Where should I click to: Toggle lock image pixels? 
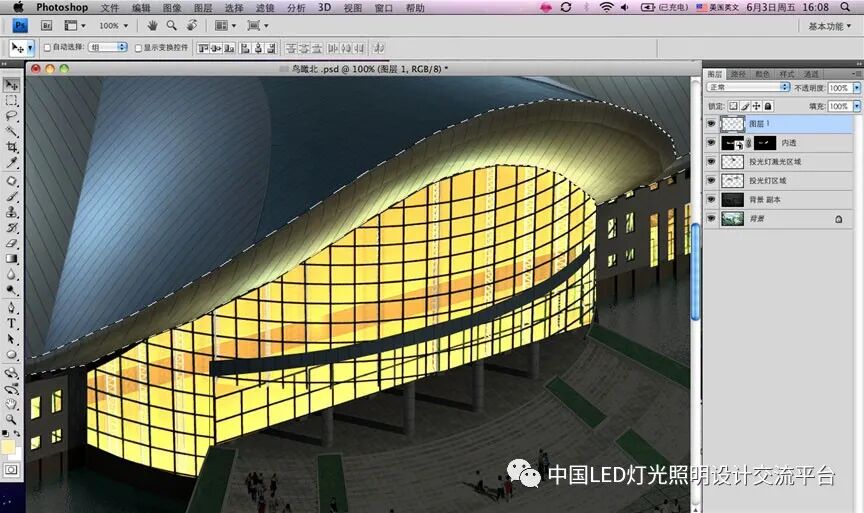click(745, 106)
